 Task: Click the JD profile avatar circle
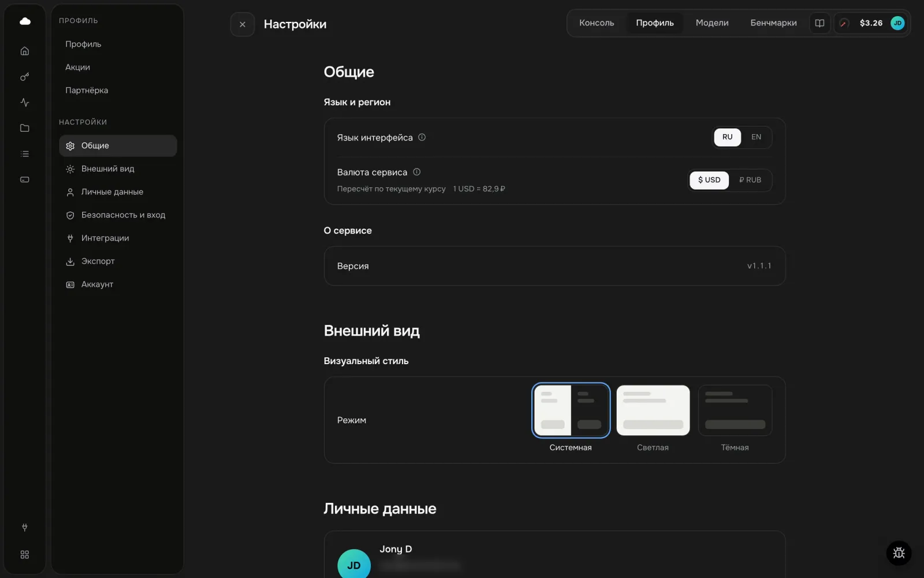click(354, 565)
